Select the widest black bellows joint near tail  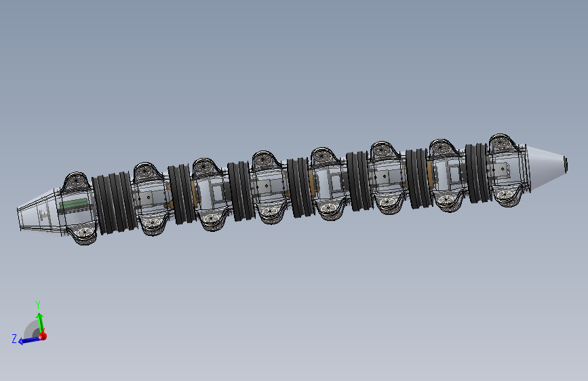[115, 203]
